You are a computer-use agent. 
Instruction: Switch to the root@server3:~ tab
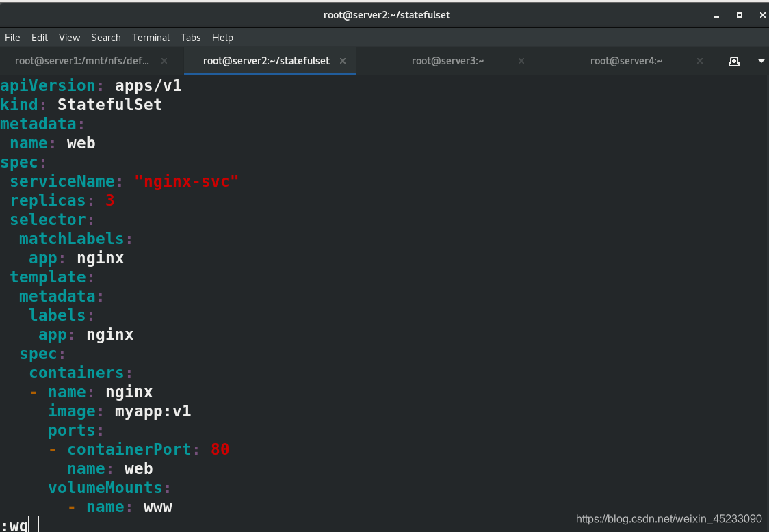[x=447, y=61]
